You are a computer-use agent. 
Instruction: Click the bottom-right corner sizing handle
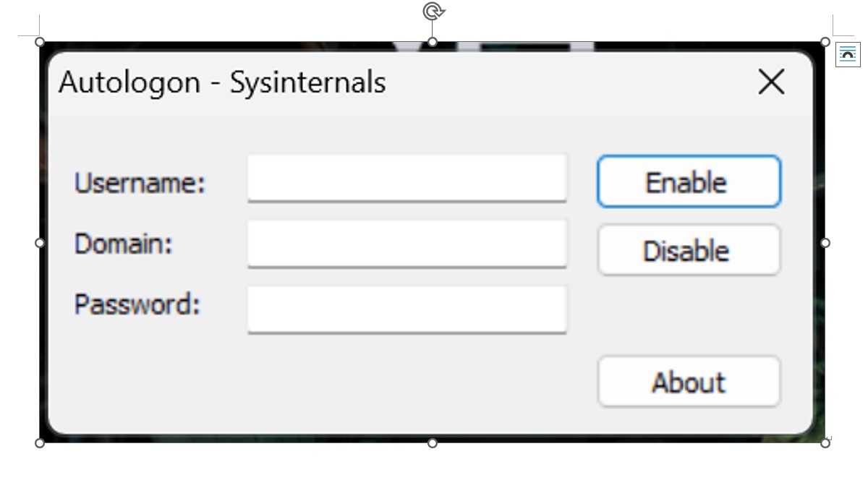point(825,442)
